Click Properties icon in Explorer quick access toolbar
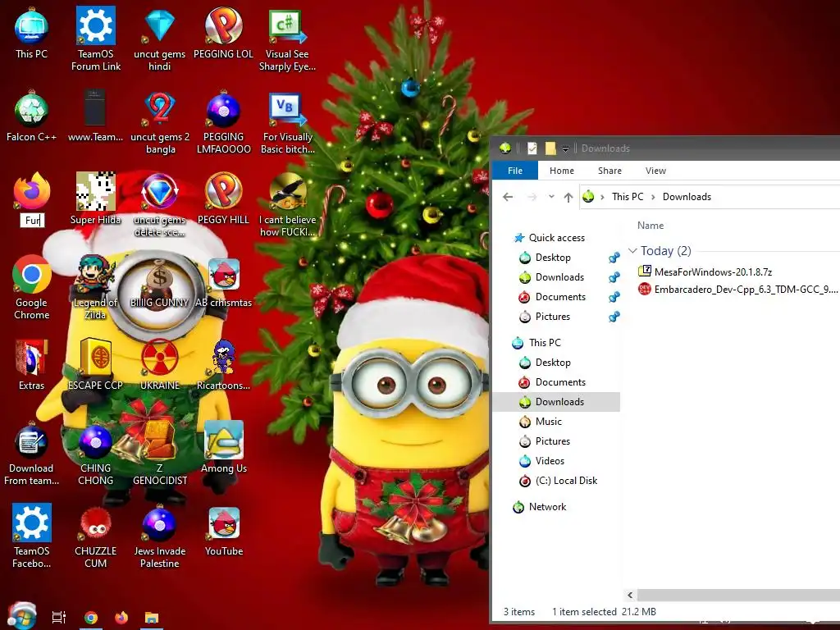Viewport: 840px width, 630px height. 532,148
